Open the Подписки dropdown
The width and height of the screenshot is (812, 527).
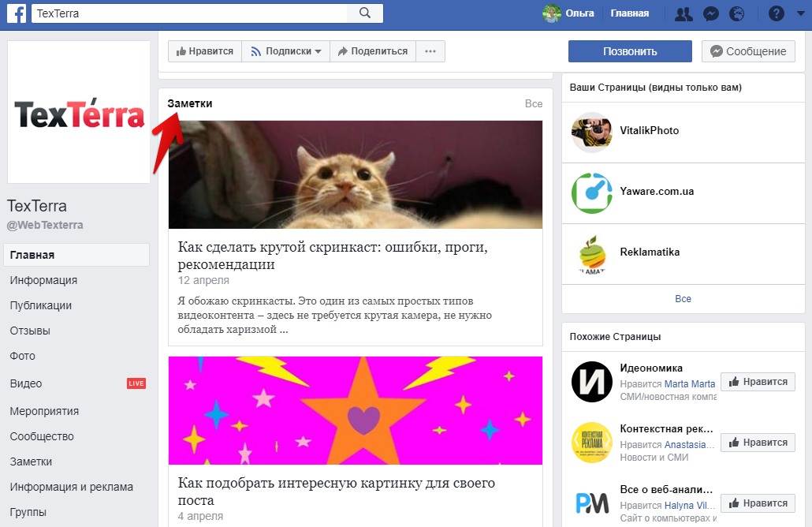[x=286, y=51]
